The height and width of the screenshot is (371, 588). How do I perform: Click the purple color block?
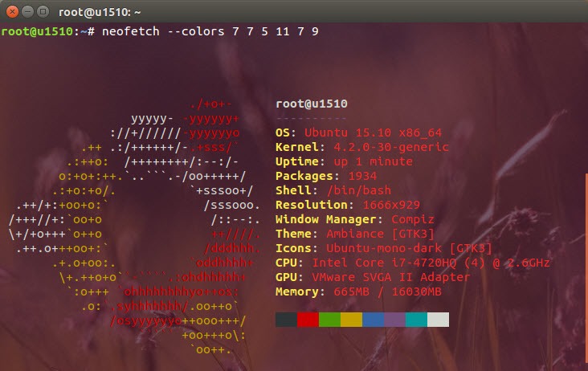pyautogui.click(x=395, y=320)
